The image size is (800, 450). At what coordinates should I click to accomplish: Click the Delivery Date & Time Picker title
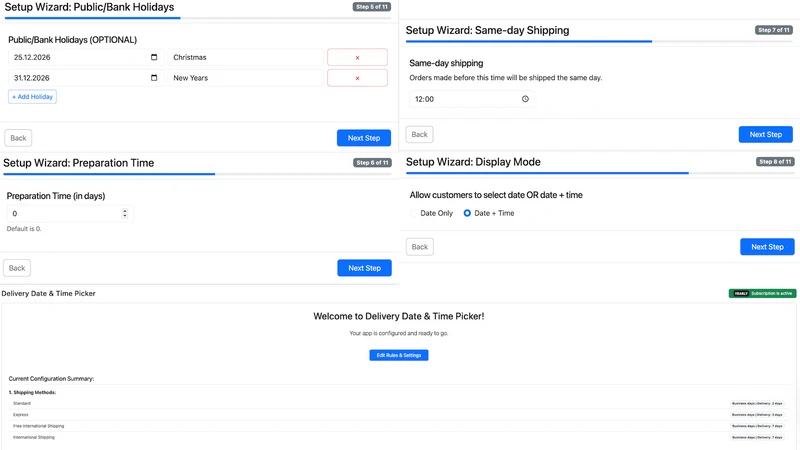pos(48,293)
